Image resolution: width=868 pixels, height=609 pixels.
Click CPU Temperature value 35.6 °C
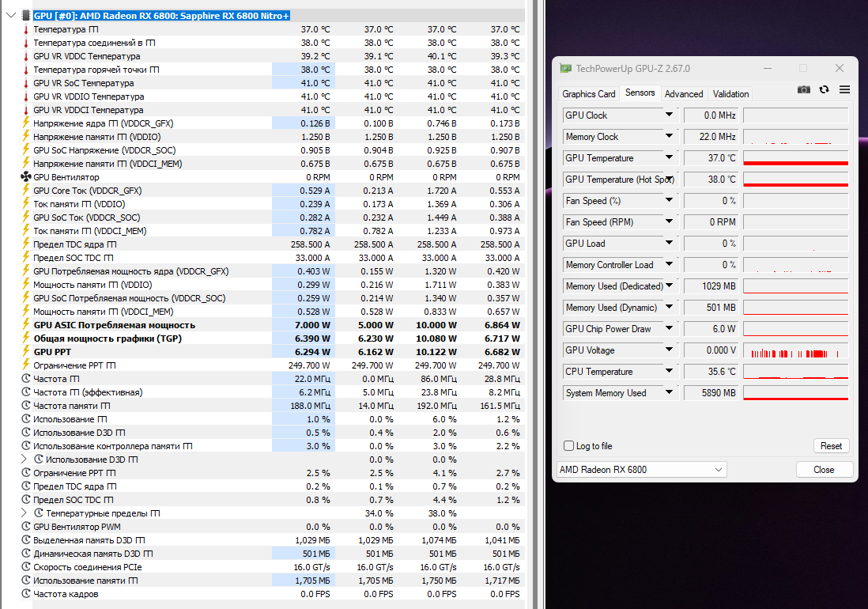[711, 372]
